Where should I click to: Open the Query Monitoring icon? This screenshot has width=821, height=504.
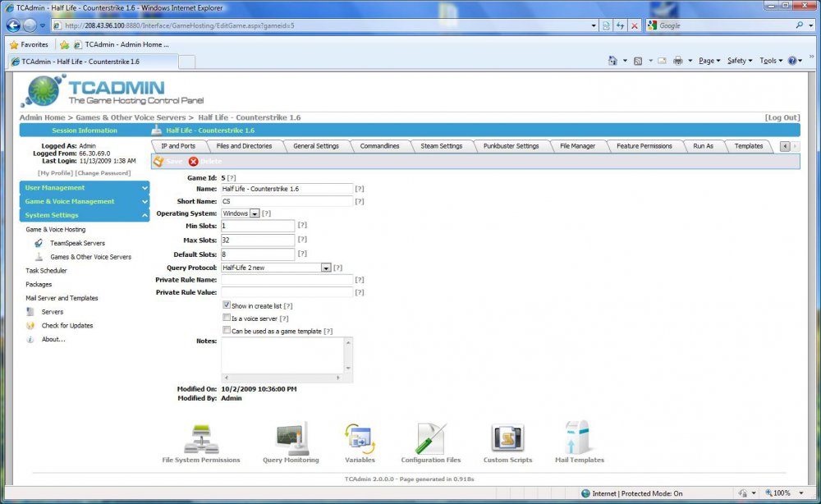291,438
